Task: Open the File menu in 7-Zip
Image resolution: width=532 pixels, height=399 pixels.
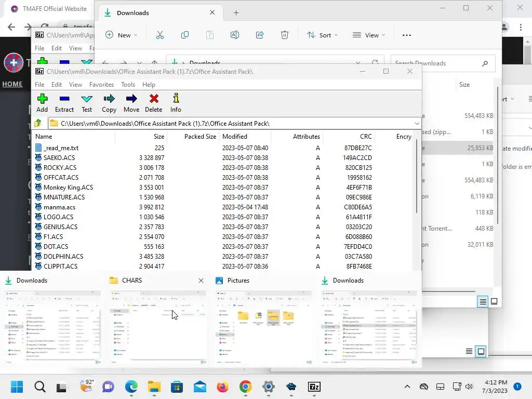Action: [39, 85]
